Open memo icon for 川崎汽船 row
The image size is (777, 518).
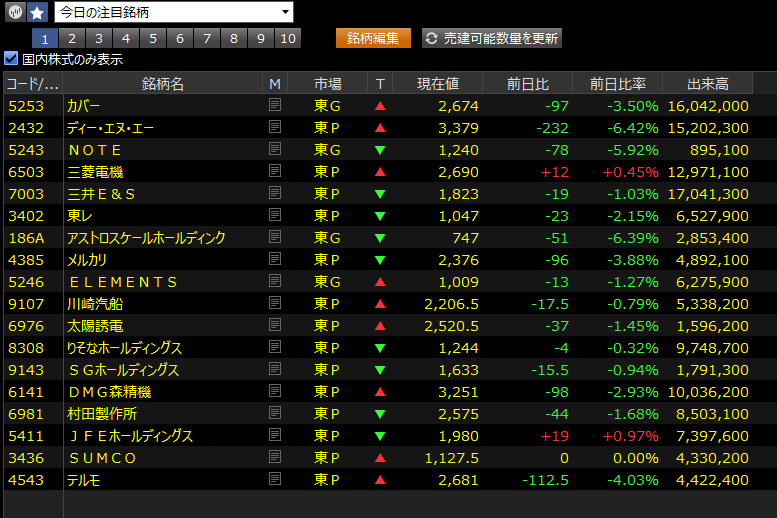pos(275,303)
